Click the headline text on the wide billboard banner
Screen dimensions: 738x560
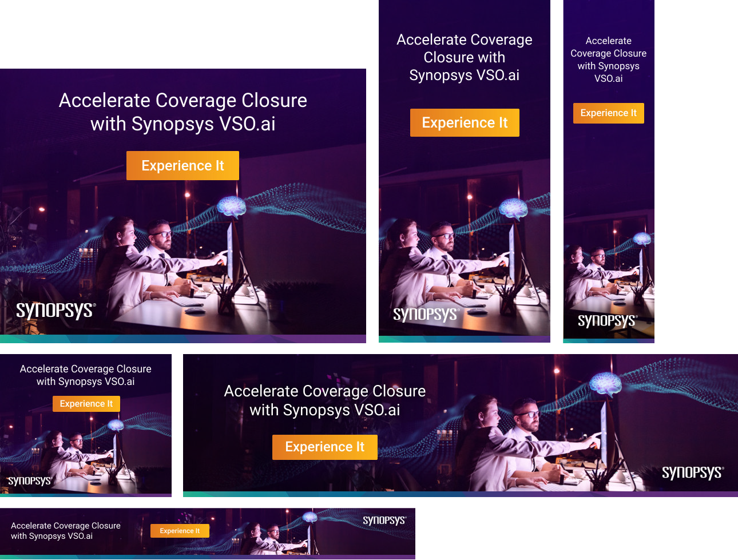(x=325, y=400)
